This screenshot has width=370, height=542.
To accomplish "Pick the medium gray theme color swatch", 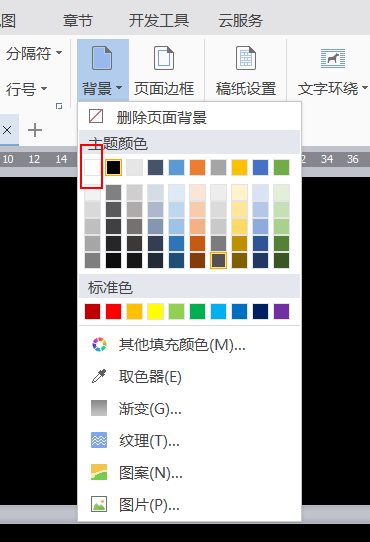I will 219,167.
